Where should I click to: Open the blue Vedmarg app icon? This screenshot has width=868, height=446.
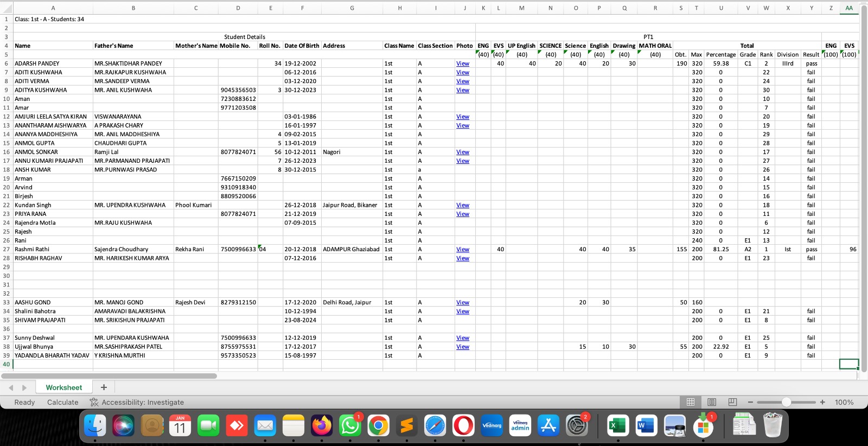click(x=492, y=426)
